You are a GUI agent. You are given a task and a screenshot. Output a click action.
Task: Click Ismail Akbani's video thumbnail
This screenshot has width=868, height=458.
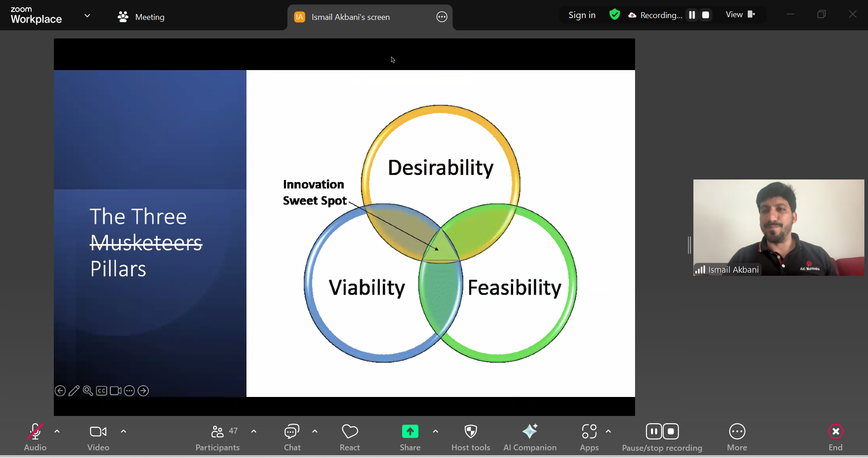[x=778, y=227]
